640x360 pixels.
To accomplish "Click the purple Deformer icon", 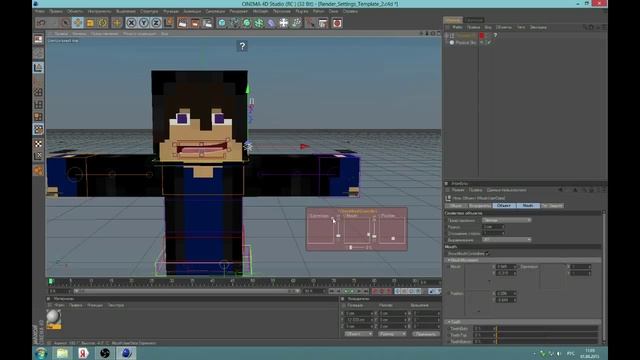I will [x=271, y=23].
